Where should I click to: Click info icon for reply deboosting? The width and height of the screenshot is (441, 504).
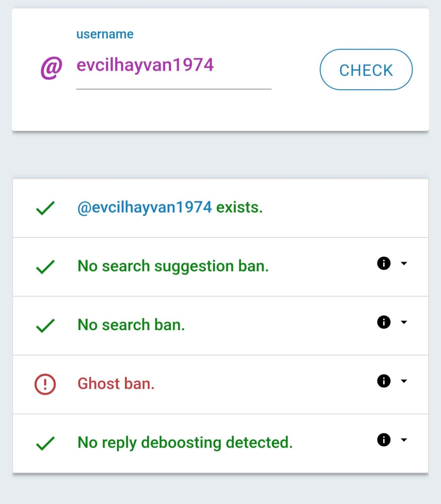pyautogui.click(x=384, y=440)
